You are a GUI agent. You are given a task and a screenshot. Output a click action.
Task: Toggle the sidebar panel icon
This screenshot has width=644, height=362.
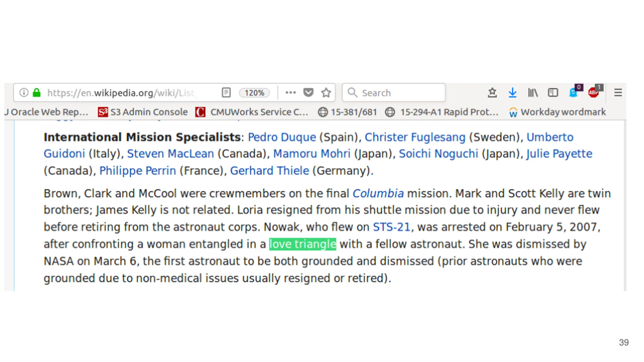[x=553, y=93]
